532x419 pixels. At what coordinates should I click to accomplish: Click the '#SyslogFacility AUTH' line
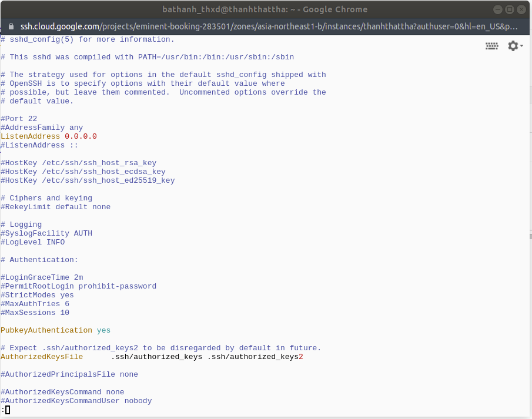coord(46,233)
